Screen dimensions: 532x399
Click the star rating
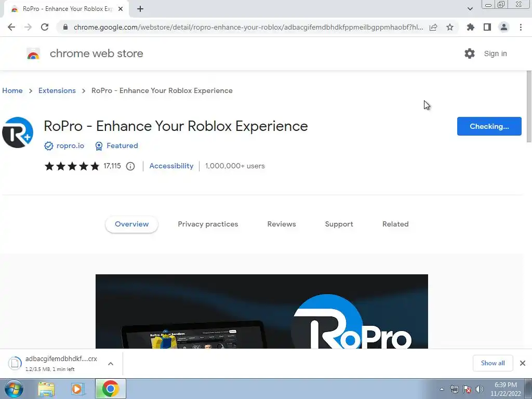(72, 166)
